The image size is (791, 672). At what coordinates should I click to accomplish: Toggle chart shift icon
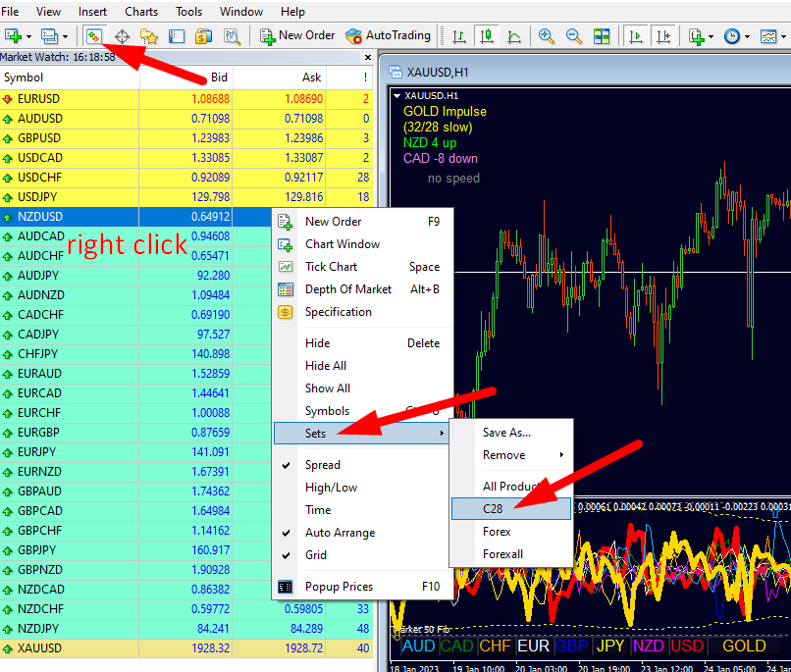(x=663, y=35)
